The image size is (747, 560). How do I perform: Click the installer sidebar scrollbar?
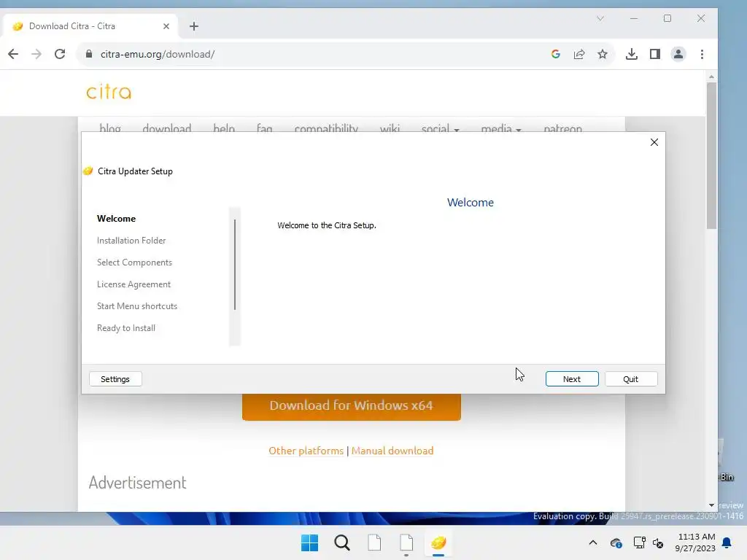tap(235, 265)
